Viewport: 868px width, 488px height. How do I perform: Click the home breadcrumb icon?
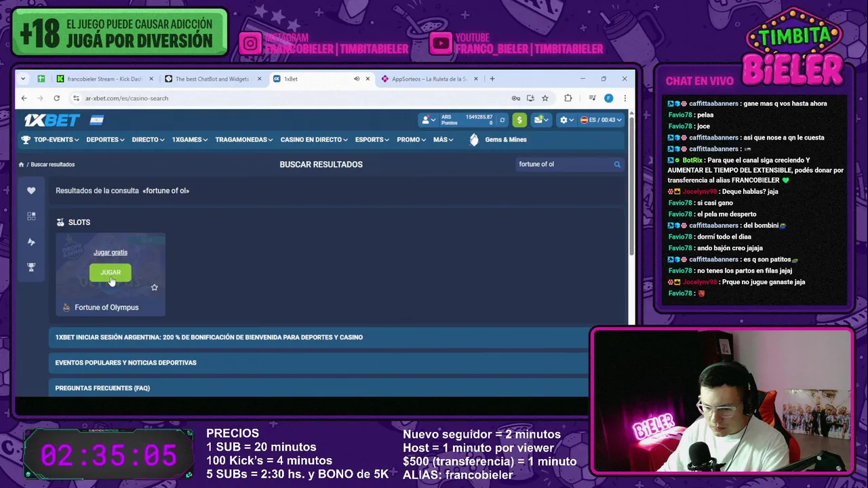(21, 164)
